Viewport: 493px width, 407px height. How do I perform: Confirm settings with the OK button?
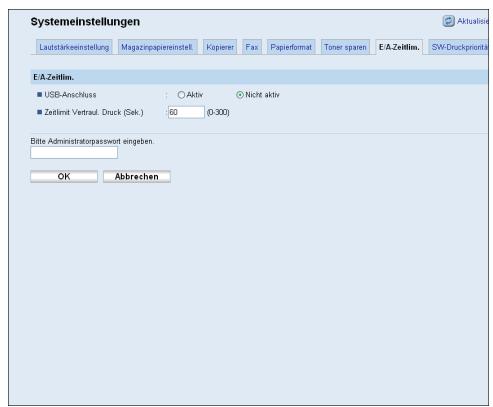pos(64,176)
